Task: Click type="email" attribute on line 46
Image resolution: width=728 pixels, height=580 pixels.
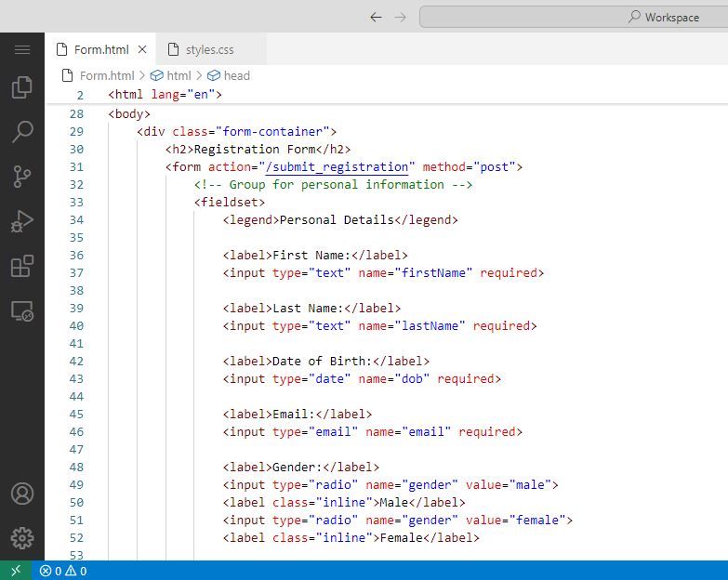Action: coord(315,432)
